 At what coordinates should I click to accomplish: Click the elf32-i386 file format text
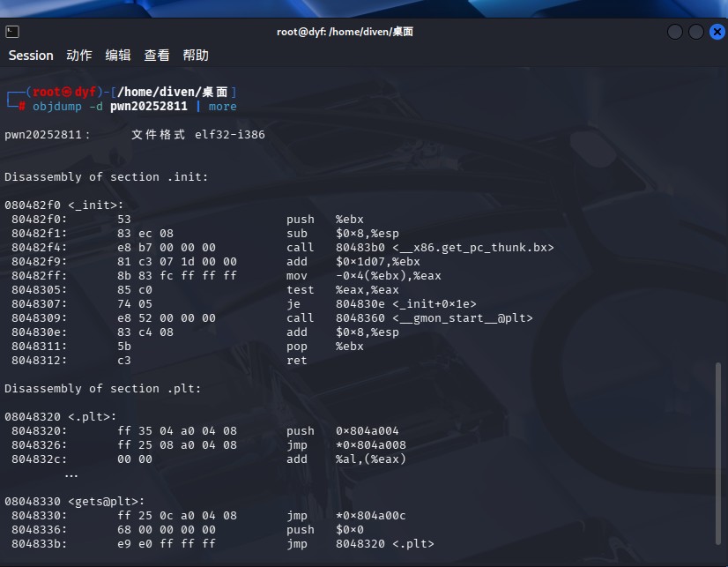(x=230, y=135)
